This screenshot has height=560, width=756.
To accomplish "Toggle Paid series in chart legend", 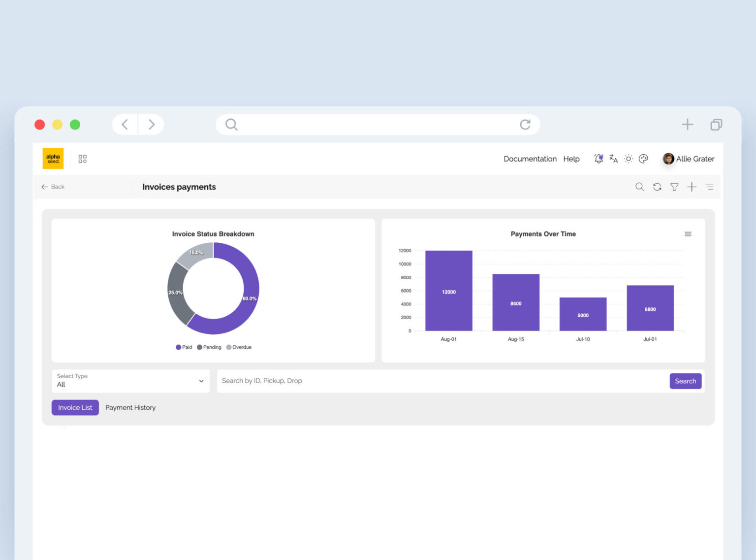I will click(184, 347).
